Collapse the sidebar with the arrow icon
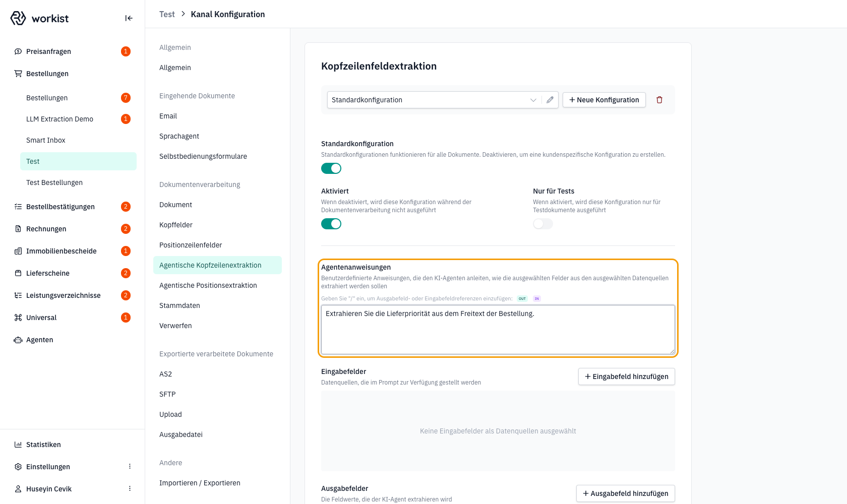The image size is (847, 504). point(129,18)
